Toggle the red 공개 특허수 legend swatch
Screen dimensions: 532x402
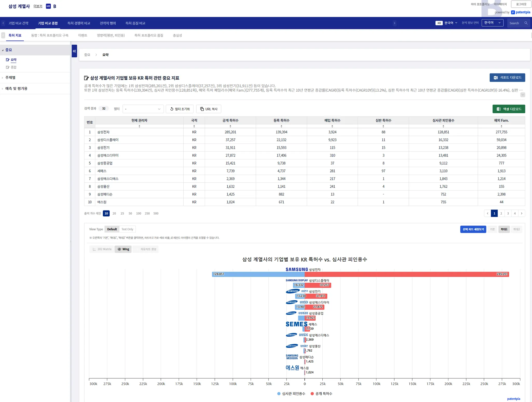tap(312, 394)
